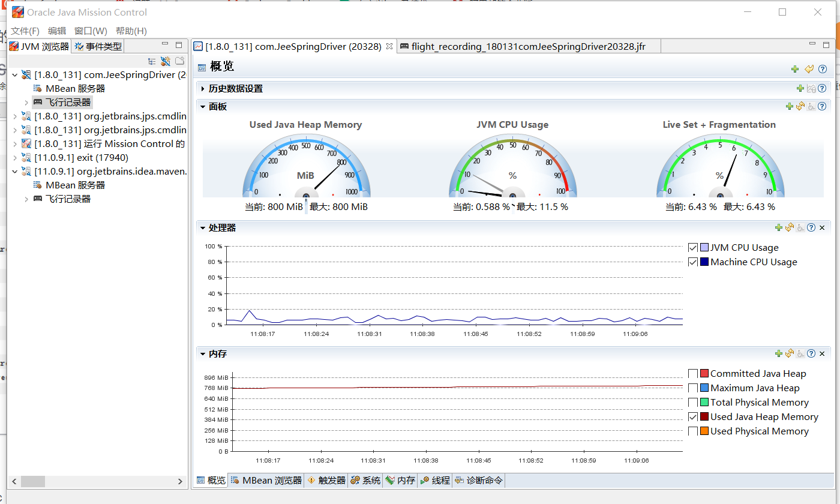Viewport: 840px width, 504px height.
Task: Collapse the 内存 section
Action: pyautogui.click(x=203, y=353)
